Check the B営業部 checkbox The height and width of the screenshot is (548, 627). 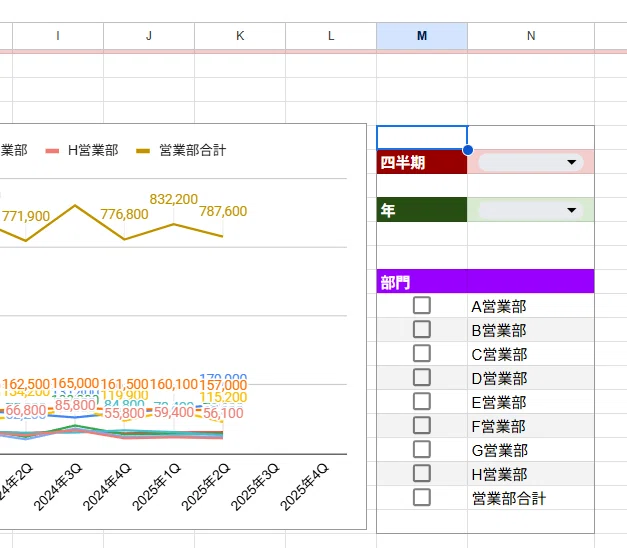tap(422, 330)
